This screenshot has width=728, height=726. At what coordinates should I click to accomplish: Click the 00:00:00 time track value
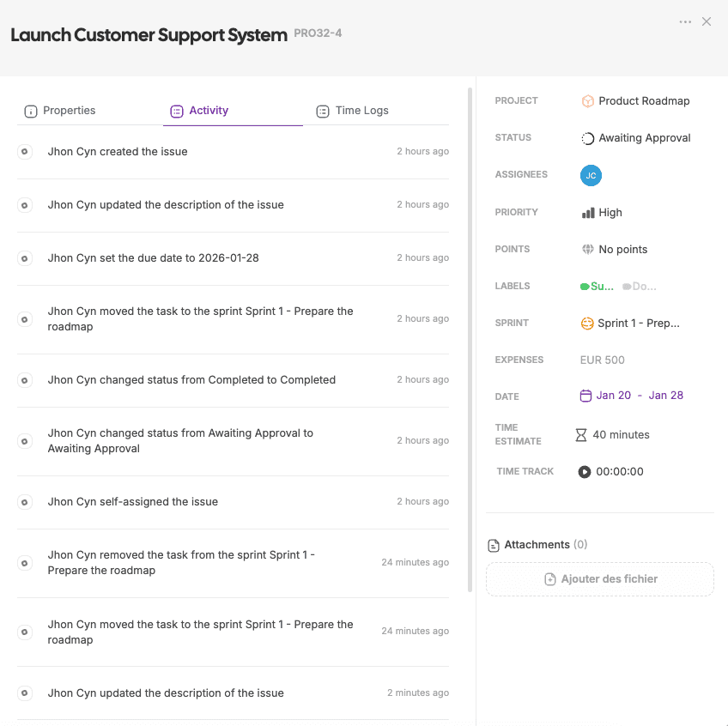(619, 472)
